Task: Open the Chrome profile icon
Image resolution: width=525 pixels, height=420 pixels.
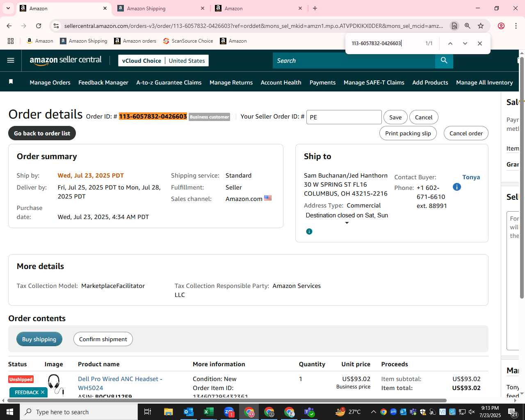Action: (x=501, y=26)
